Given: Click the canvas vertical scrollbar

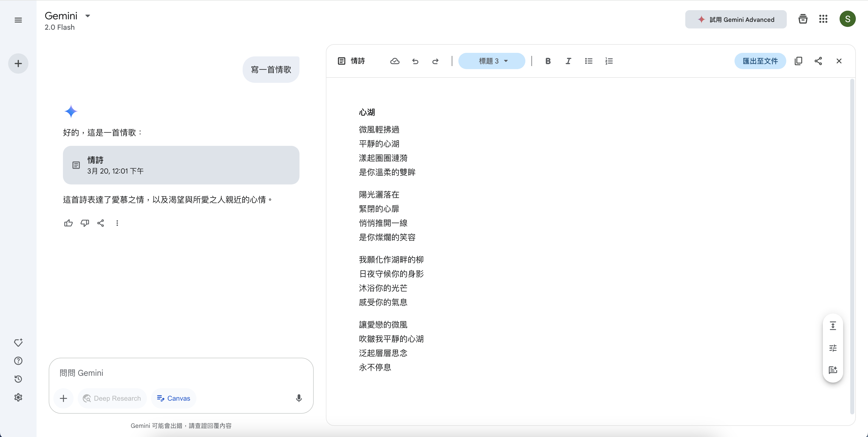Looking at the screenshot, I should click(x=852, y=246).
